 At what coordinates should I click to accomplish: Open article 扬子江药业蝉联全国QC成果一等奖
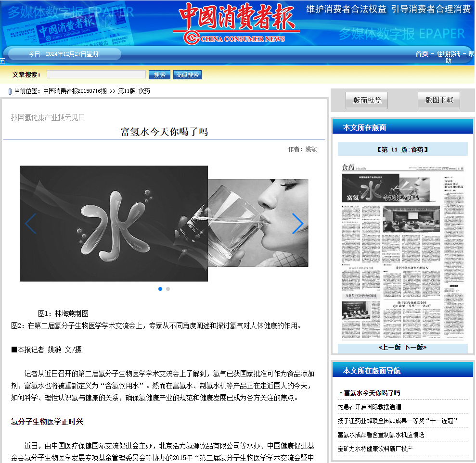tap(397, 421)
